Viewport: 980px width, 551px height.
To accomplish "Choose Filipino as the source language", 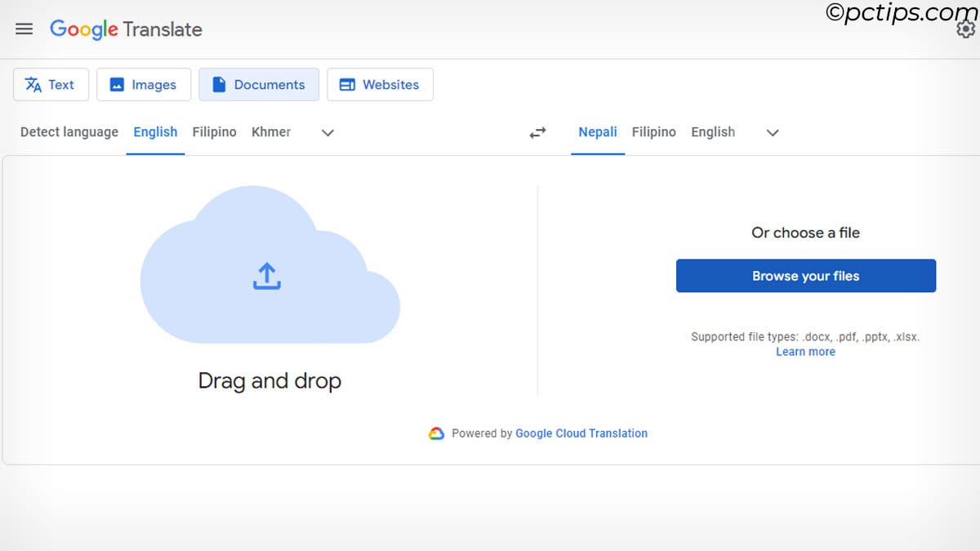I will click(214, 132).
